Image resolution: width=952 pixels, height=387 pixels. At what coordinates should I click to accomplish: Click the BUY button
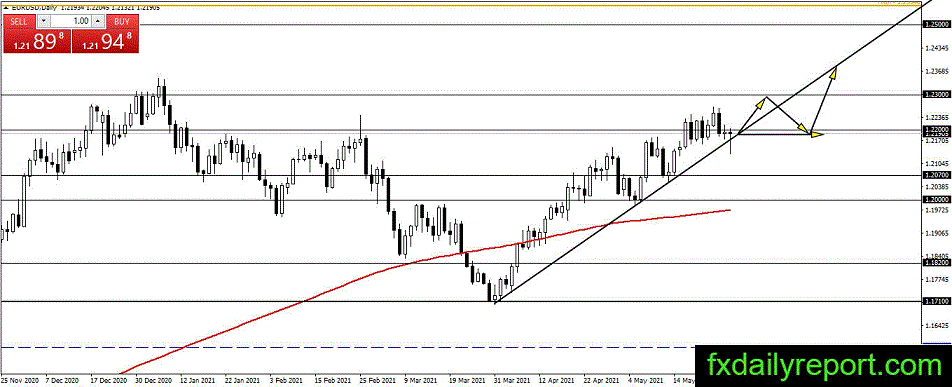[123, 22]
